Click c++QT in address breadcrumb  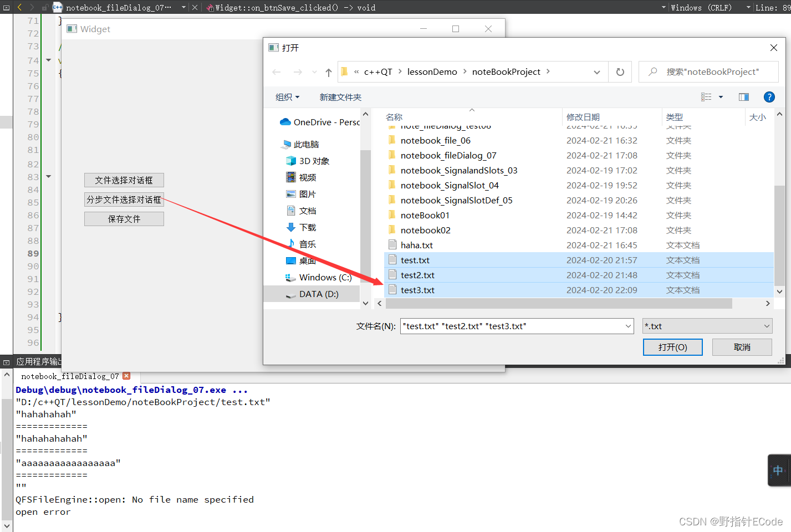coord(378,72)
